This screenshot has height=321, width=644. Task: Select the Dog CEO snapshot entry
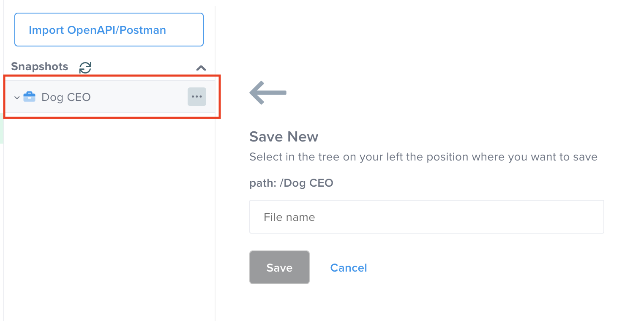[x=65, y=97]
